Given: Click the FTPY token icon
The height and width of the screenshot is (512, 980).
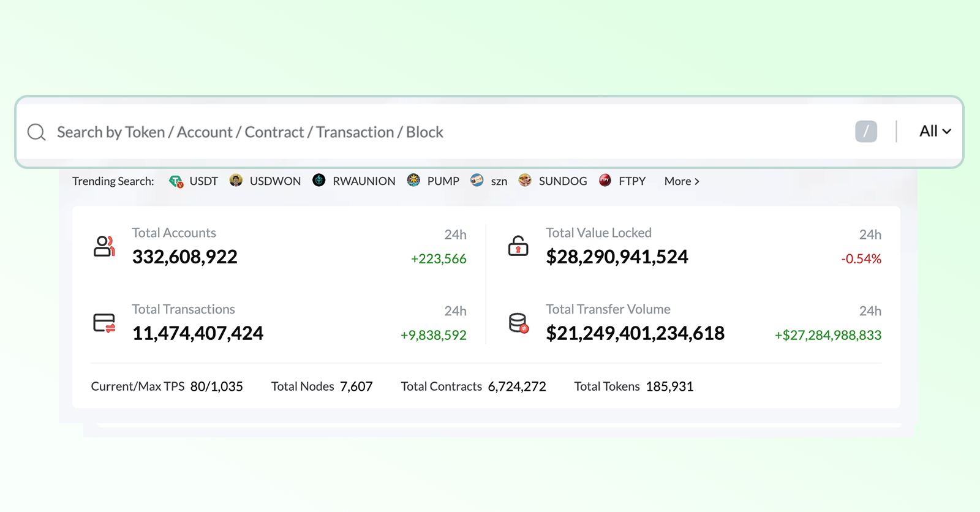Looking at the screenshot, I should pyautogui.click(x=605, y=181).
